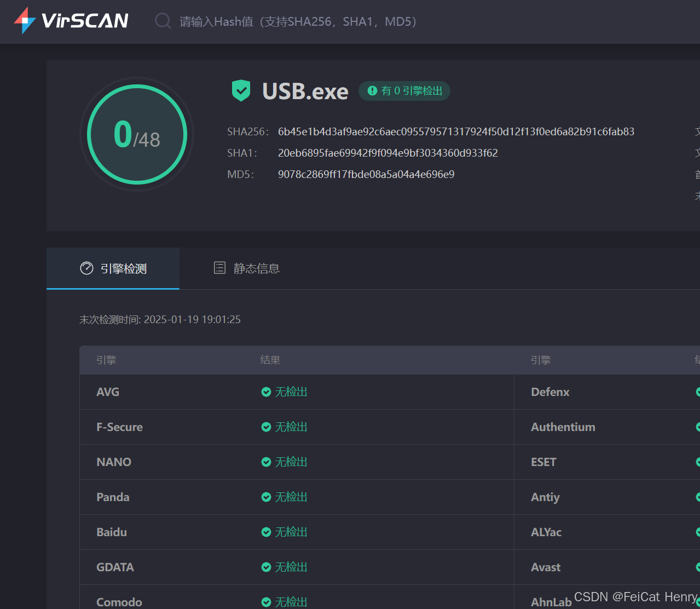Viewport: 700px width, 609px height.
Task: Click the Baidu engine name
Action: [112, 532]
